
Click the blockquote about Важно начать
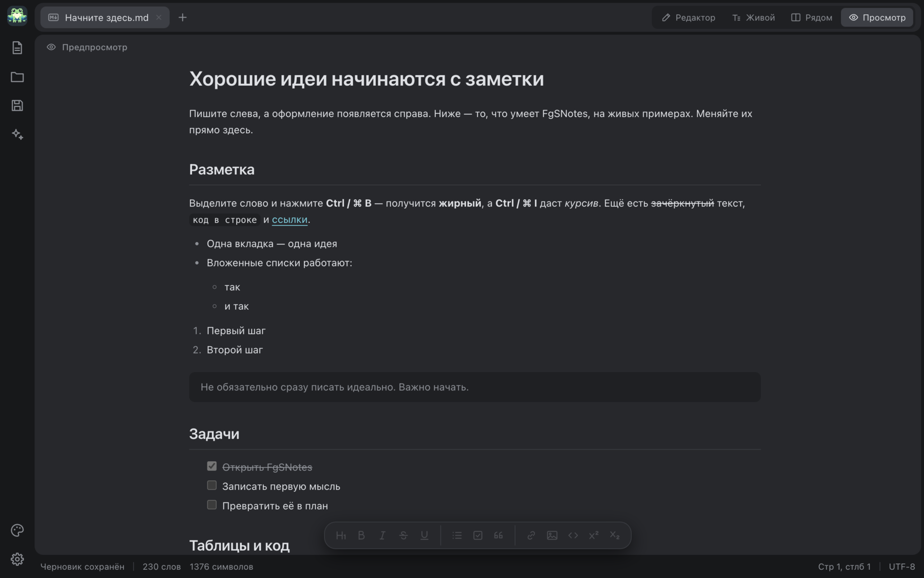pos(475,387)
